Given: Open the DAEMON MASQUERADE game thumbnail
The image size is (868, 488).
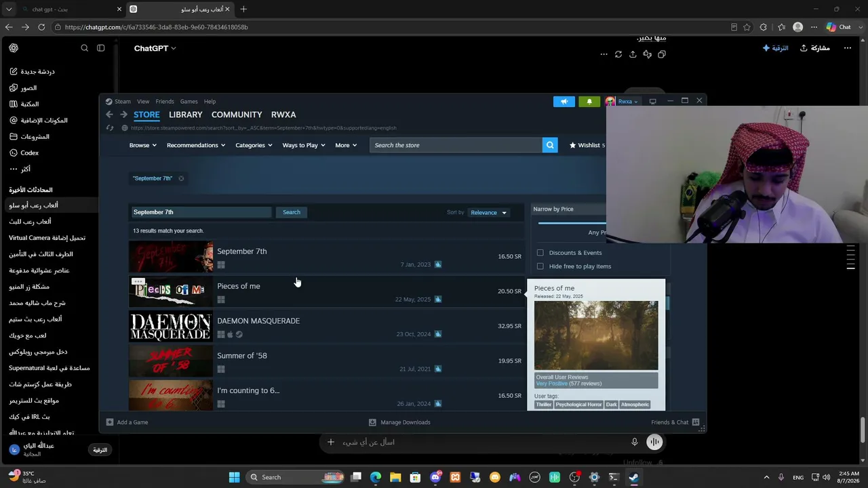Looking at the screenshot, I should (x=171, y=326).
